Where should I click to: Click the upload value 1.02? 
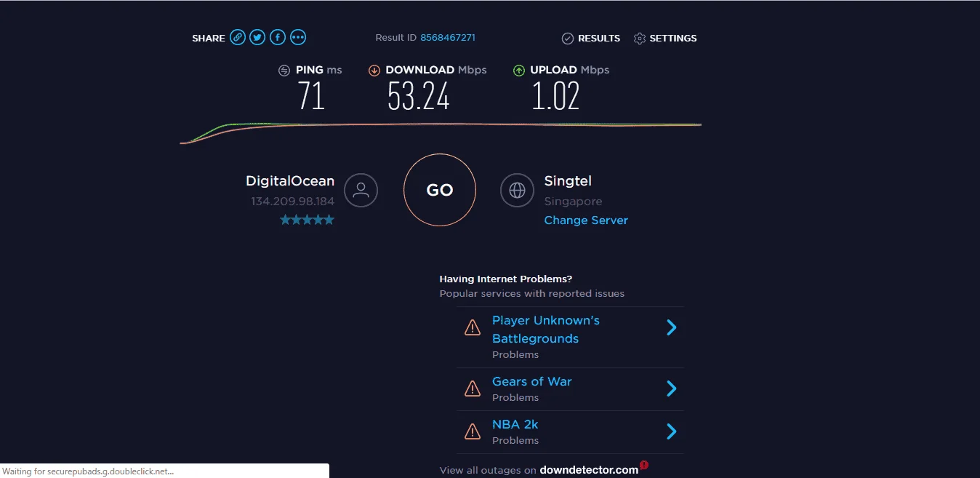555,95
